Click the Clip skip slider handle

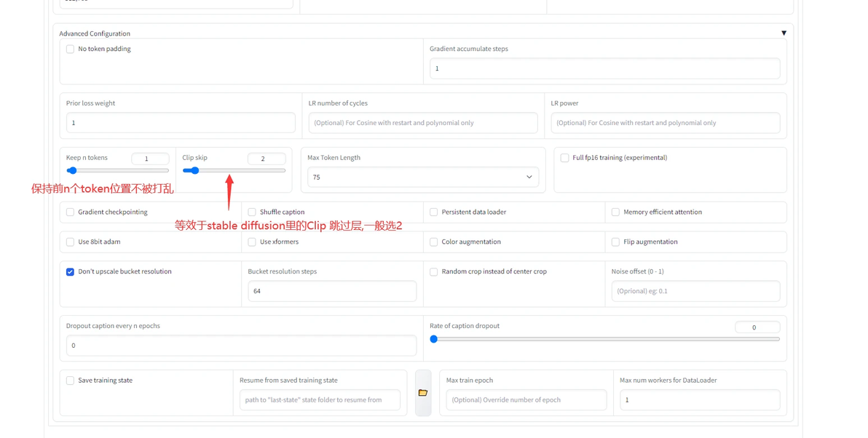194,171
